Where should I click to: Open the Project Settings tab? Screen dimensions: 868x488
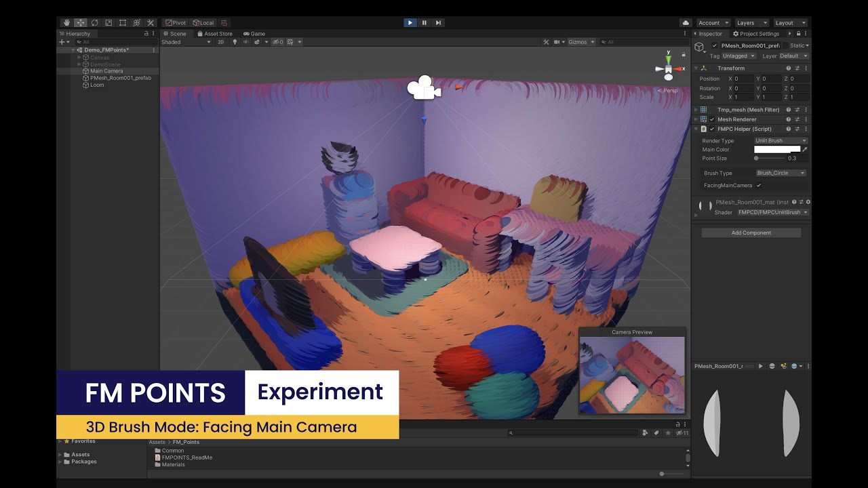[x=756, y=33]
